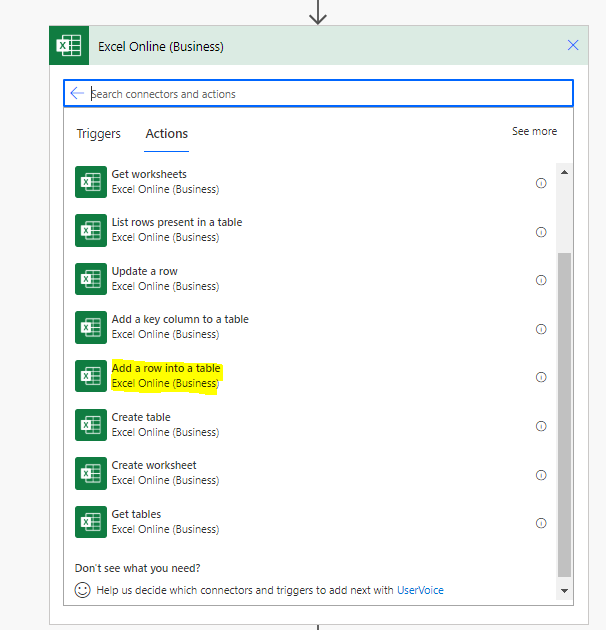Switch to the Triggers tab
This screenshot has width=606, height=630.
(98, 134)
